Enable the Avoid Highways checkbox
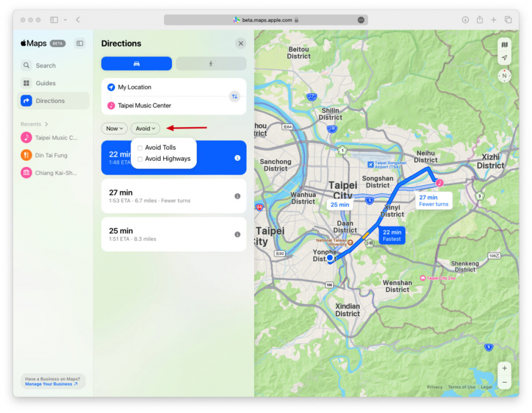Viewport: 532px width, 413px height. 139,159
